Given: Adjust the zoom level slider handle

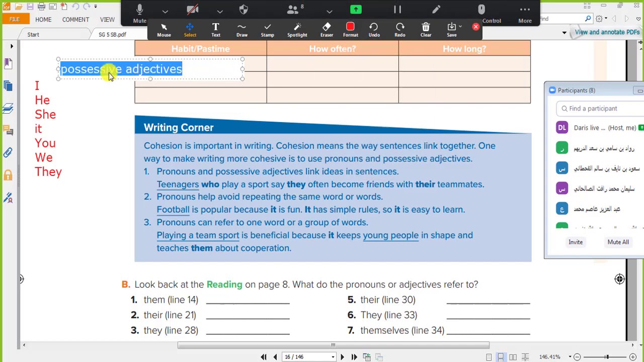Looking at the screenshot, I should pos(607,357).
